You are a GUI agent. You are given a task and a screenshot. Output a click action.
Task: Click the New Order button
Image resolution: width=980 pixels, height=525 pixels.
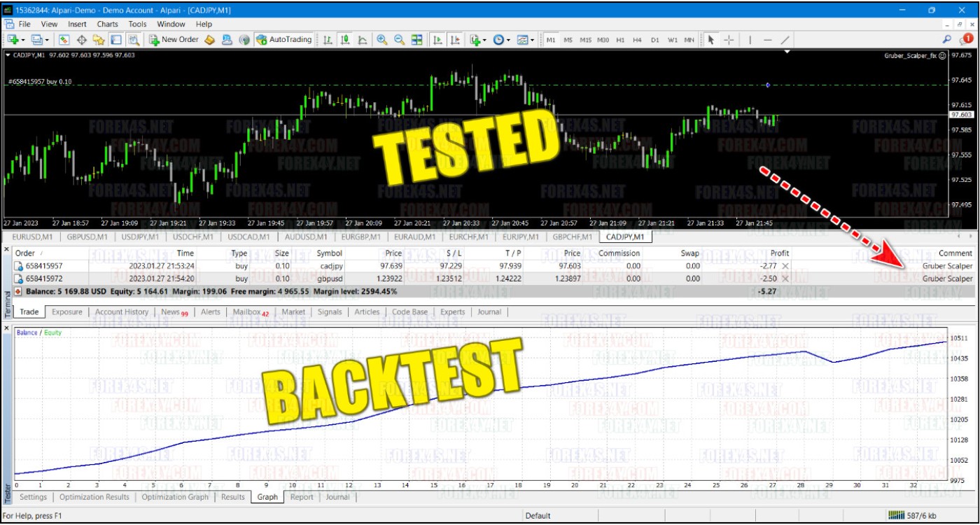(174, 40)
